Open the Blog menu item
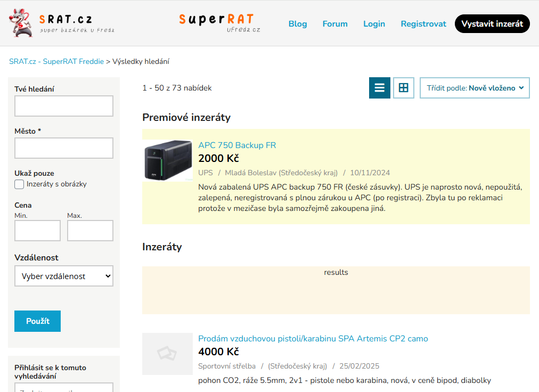 298,24
